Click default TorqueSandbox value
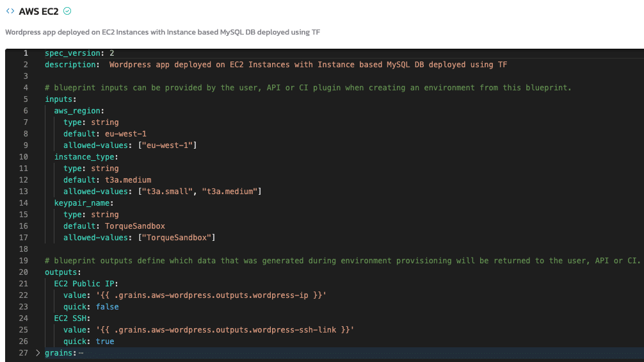The width and height of the screenshot is (644, 362). point(134,226)
